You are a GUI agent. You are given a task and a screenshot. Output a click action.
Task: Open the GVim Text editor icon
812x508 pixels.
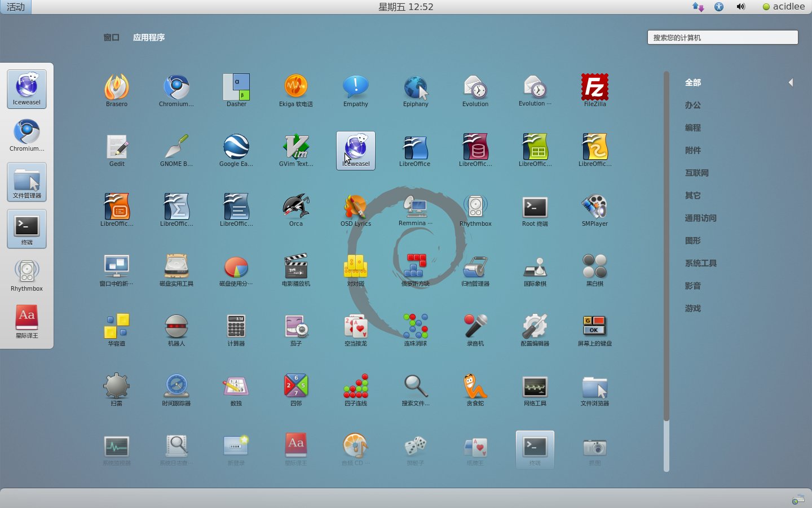point(296,150)
